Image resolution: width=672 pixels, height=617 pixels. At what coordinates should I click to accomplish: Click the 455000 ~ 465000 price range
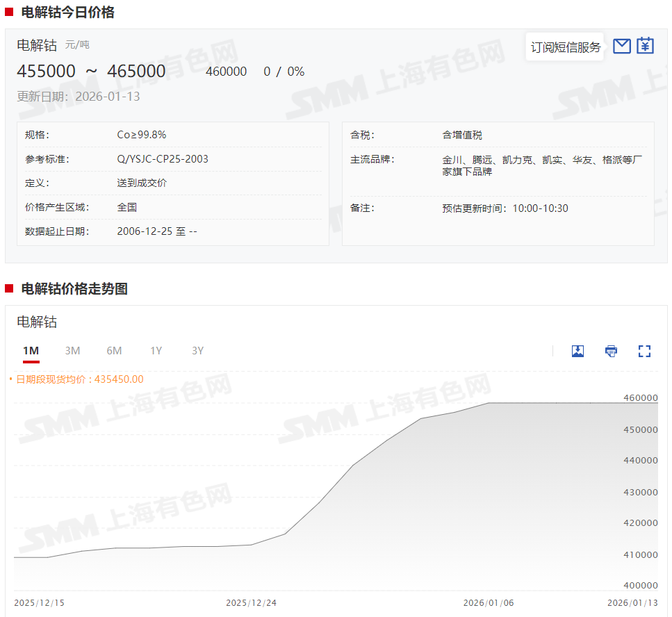click(x=91, y=72)
